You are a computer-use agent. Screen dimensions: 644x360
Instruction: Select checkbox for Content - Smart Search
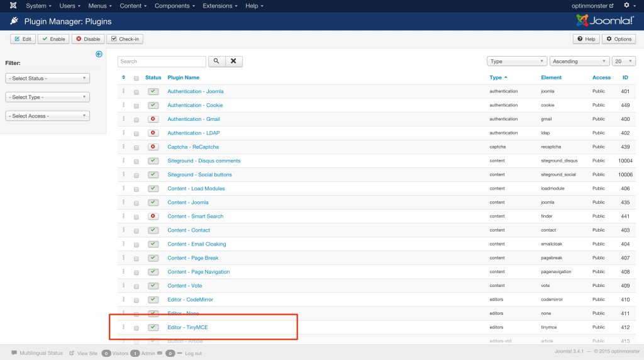[x=136, y=217]
